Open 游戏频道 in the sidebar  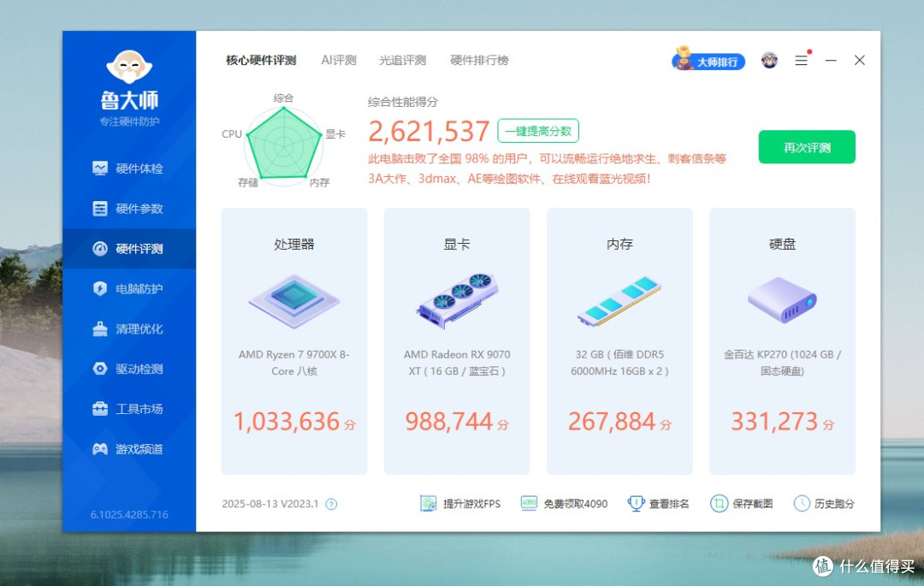click(129, 449)
